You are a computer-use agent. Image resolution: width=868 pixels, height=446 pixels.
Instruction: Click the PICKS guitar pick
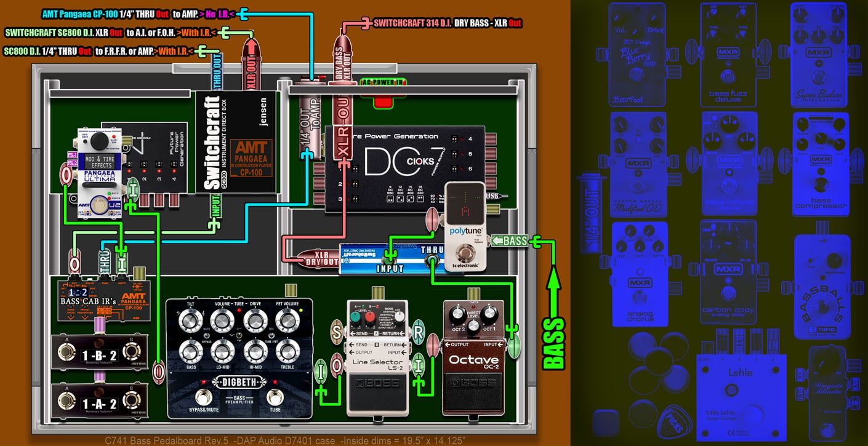click(x=675, y=421)
